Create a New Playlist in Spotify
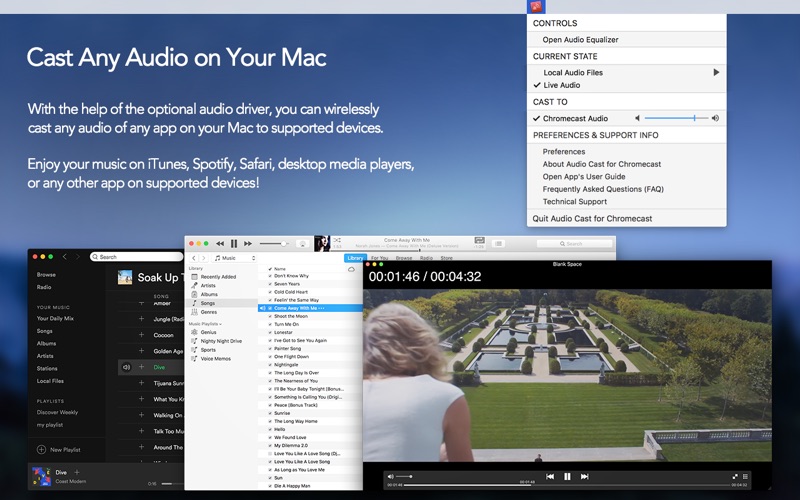Image resolution: width=800 pixels, height=500 pixels. [x=59, y=449]
